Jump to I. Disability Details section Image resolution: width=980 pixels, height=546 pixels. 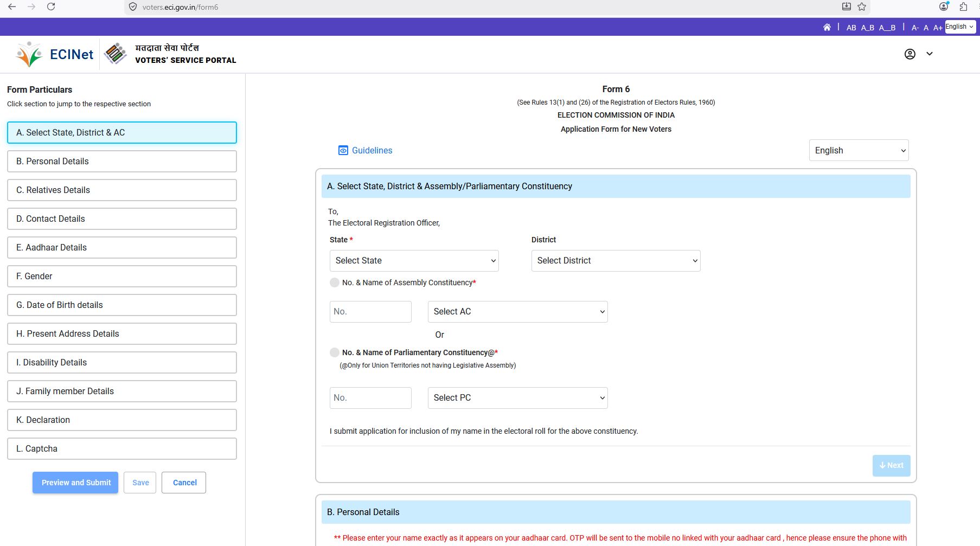122,362
